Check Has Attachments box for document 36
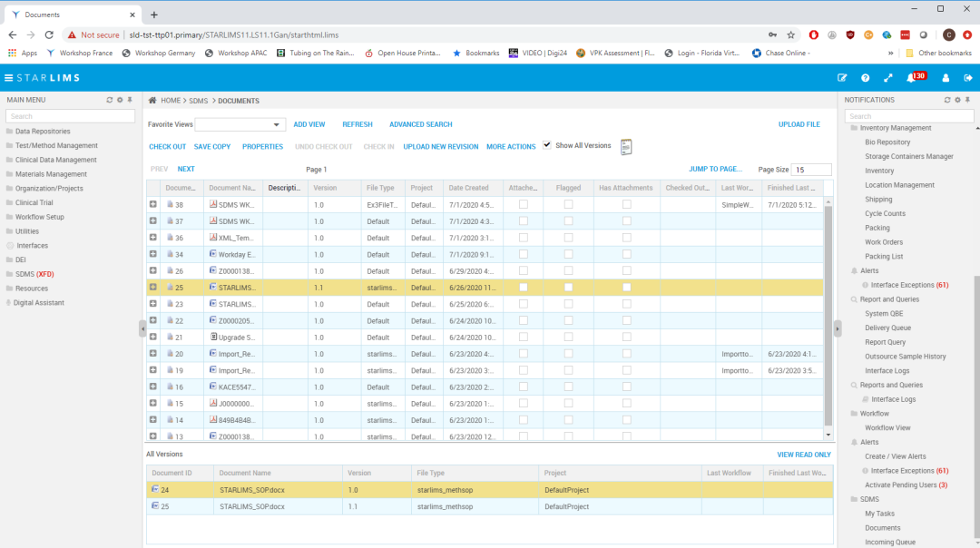The height and width of the screenshot is (548, 980). pos(626,238)
